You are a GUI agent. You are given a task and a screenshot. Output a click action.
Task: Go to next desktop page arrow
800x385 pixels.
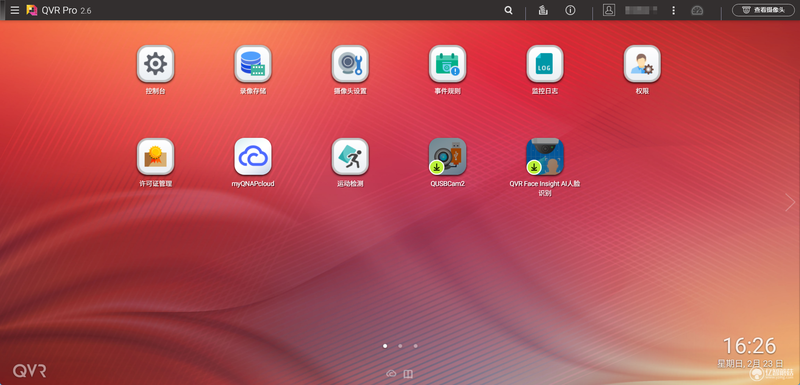pyautogui.click(x=790, y=202)
